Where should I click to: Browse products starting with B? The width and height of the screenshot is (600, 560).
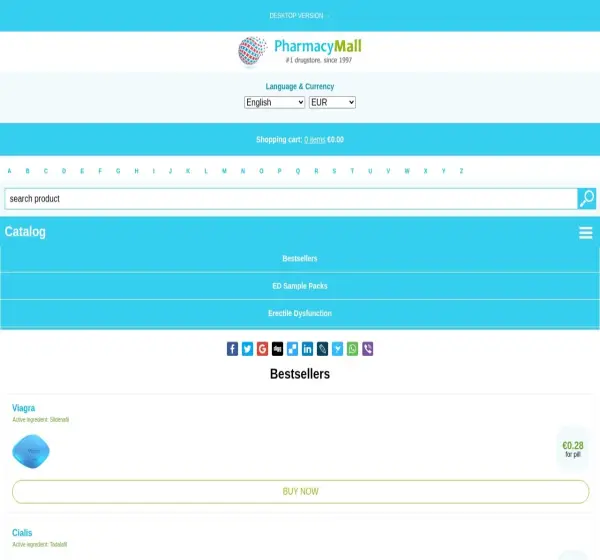click(28, 171)
